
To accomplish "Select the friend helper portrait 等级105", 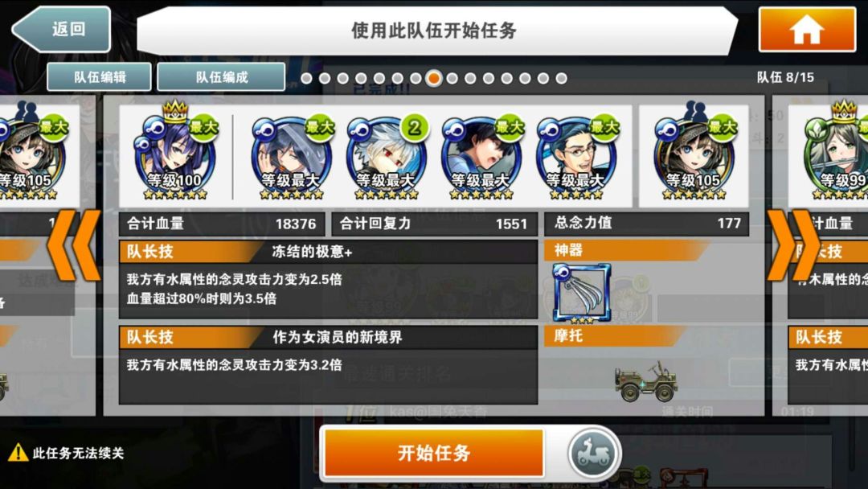I will tap(694, 155).
